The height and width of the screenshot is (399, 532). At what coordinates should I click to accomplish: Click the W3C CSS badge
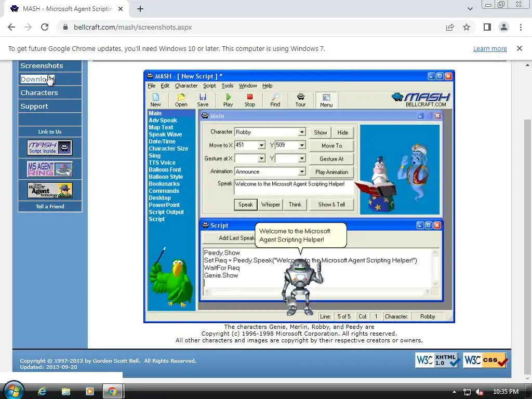[x=486, y=361]
